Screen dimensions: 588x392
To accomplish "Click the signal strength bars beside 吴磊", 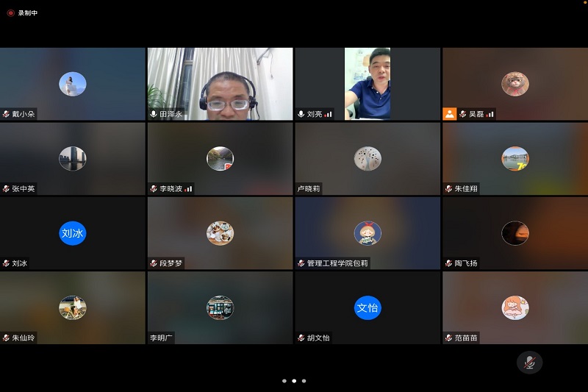I will pyautogui.click(x=490, y=114).
